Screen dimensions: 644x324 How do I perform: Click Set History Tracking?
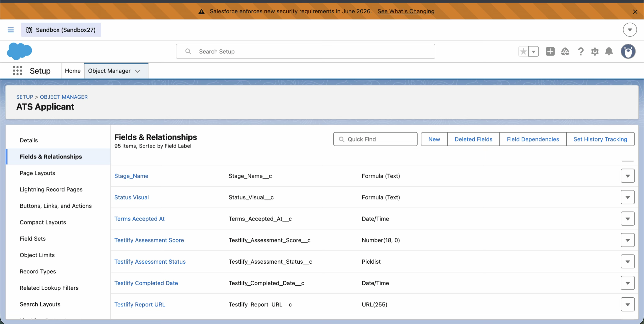(600, 139)
